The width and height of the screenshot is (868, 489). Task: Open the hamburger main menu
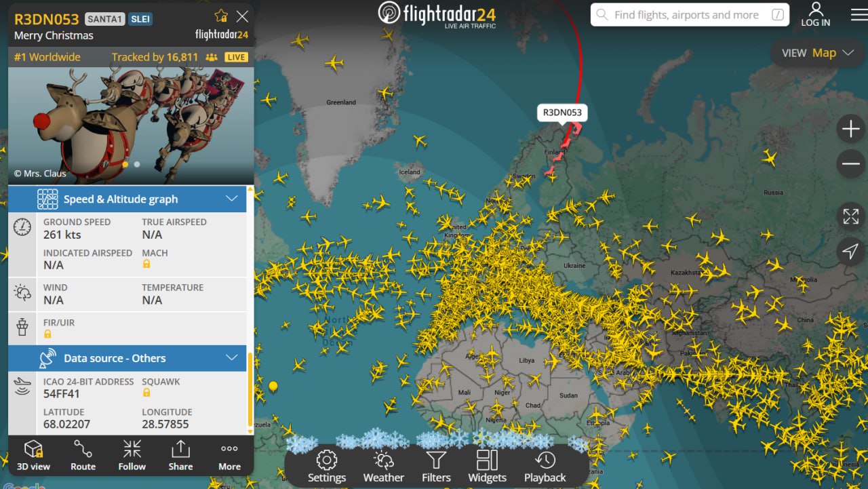click(x=859, y=15)
